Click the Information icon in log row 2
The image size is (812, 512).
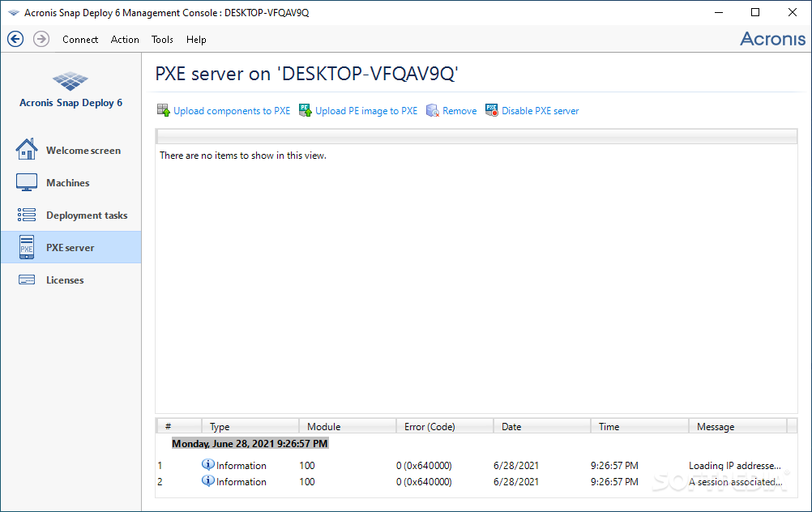tap(207, 480)
